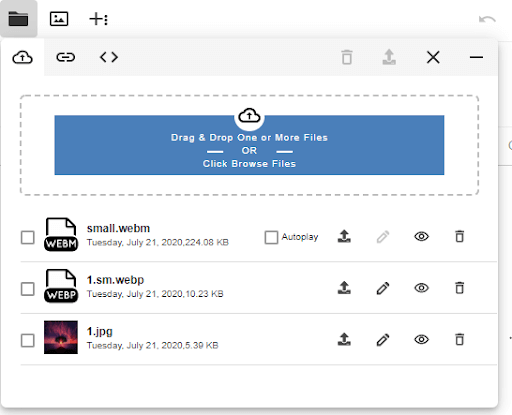Select the 1.sm.webp file checkbox
512x415 pixels.
click(28, 289)
